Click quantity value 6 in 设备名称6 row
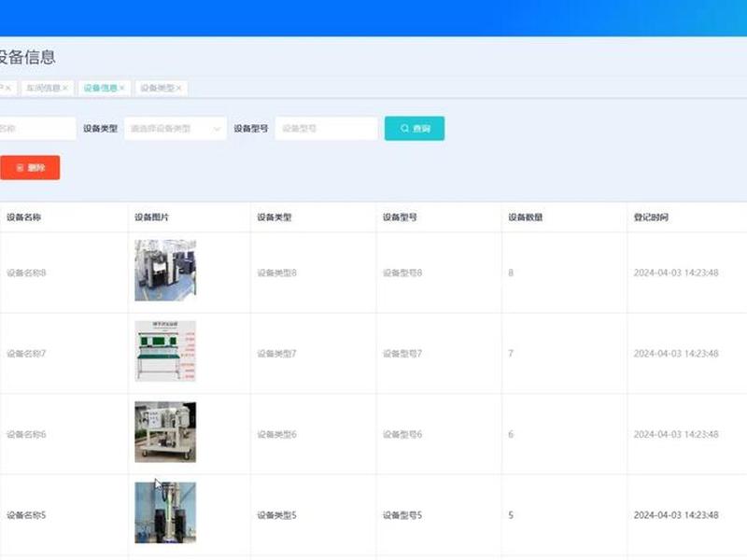The image size is (747, 560). [x=511, y=434]
